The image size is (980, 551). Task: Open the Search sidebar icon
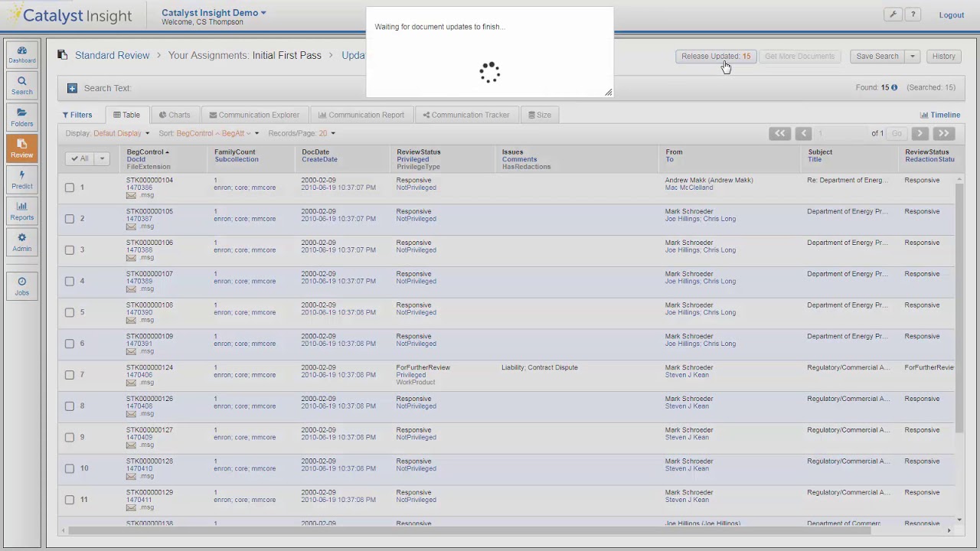tap(21, 86)
